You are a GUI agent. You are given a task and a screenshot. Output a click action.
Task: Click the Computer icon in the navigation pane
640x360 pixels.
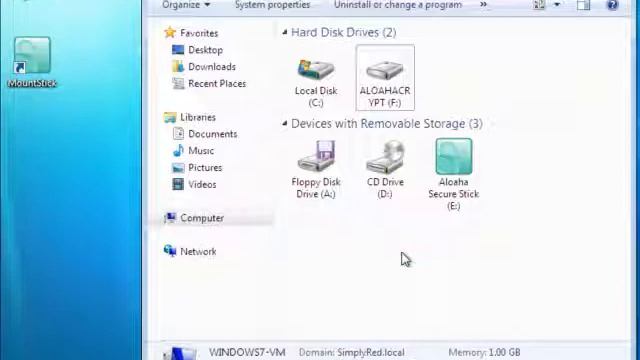tap(170, 218)
